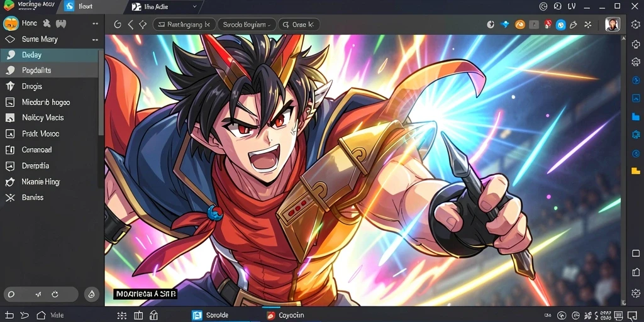644x322 pixels.
Task: Click the blue circular toolbar icon
Action: (560, 25)
